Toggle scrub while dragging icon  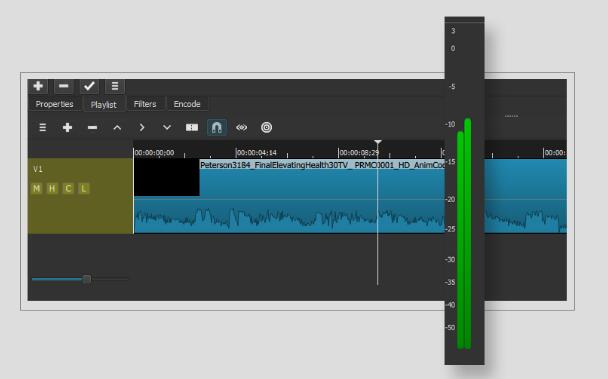[x=242, y=128]
